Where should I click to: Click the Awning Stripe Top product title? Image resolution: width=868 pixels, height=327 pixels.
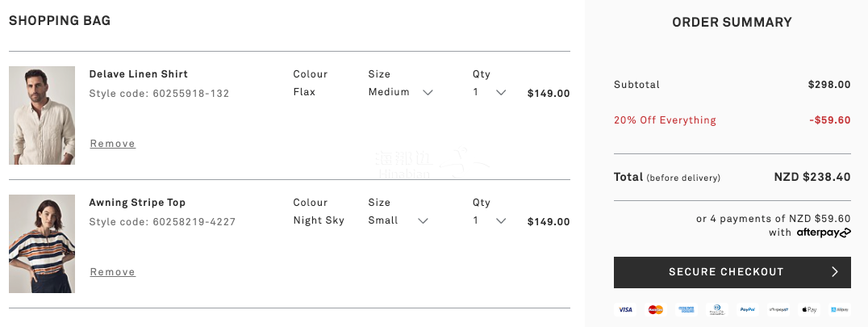137,203
